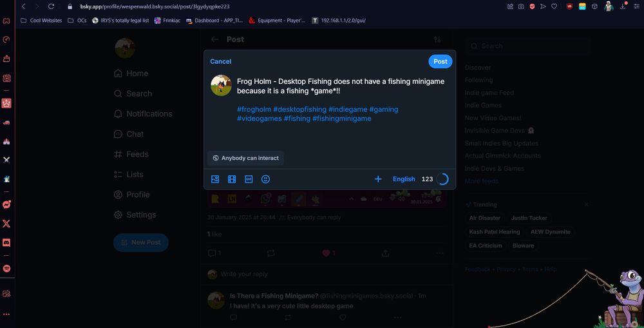
Task: Click the dimmed New Post button
Action: pos(141,242)
